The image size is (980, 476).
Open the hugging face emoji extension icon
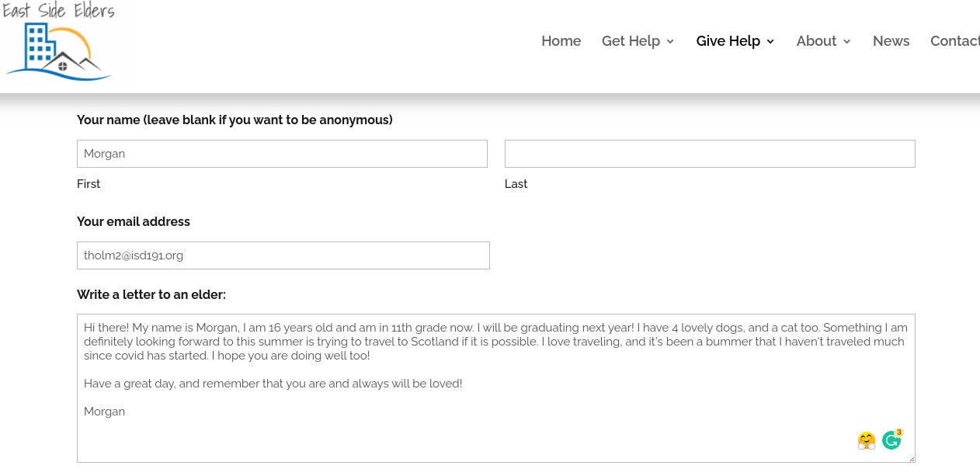coord(867,440)
